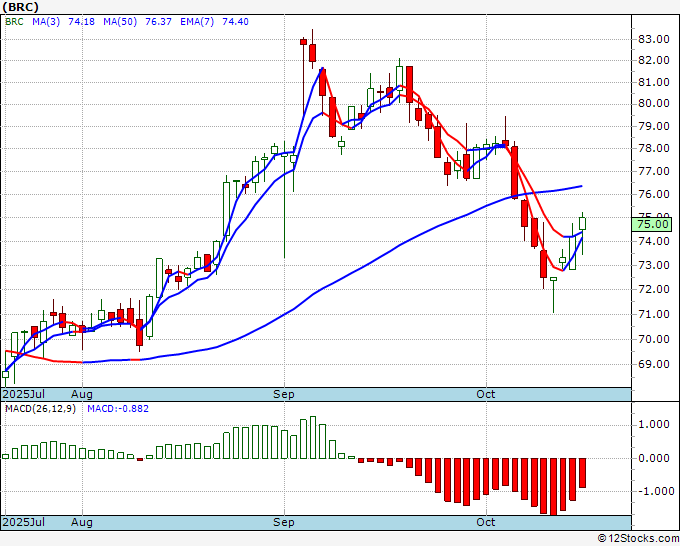The height and width of the screenshot is (546, 680).
Task: Click the 76.00 price axis label
Action: [x=654, y=194]
